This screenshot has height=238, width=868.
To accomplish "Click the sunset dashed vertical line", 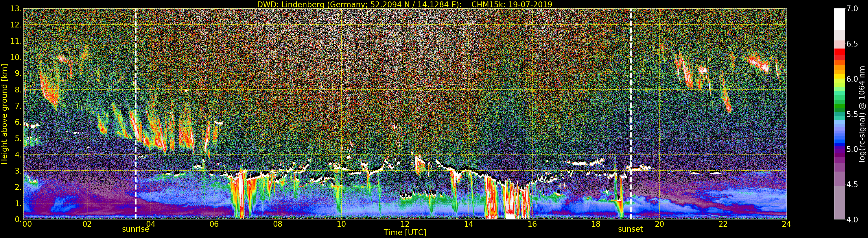I will click(631, 114).
